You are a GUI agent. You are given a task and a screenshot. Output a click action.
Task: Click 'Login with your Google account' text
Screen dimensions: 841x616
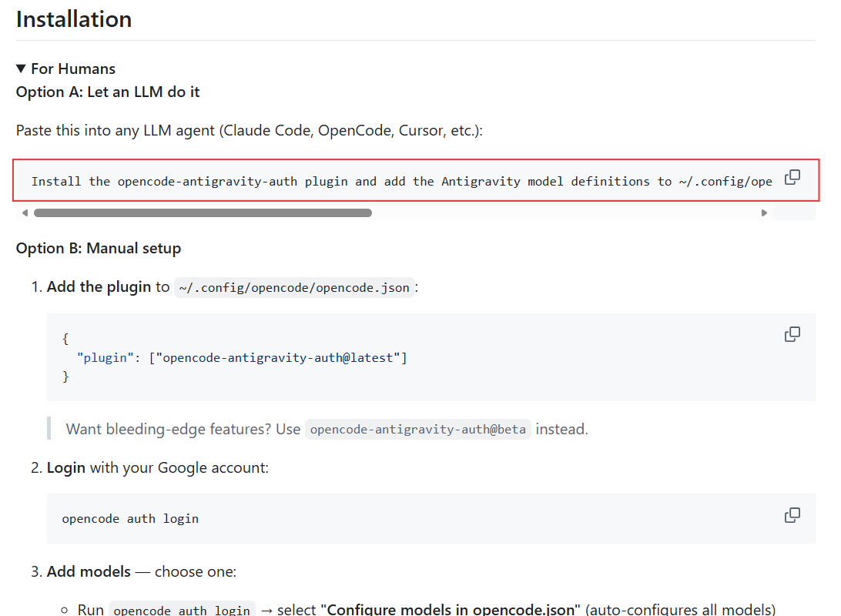158,467
